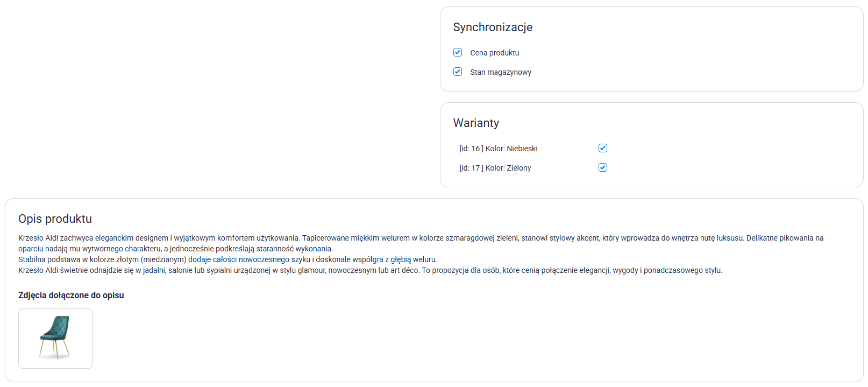Click the Cena produktu label text
The width and height of the screenshot is (868, 387).
(494, 53)
